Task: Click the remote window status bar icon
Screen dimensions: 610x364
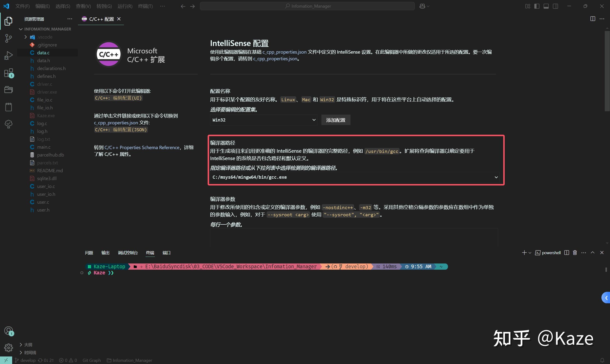Action: 6,360
